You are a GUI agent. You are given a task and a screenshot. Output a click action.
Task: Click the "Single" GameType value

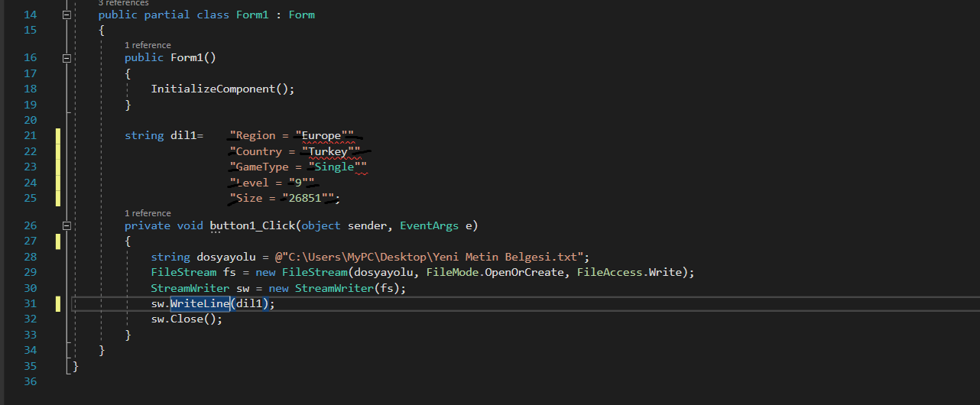(x=335, y=167)
